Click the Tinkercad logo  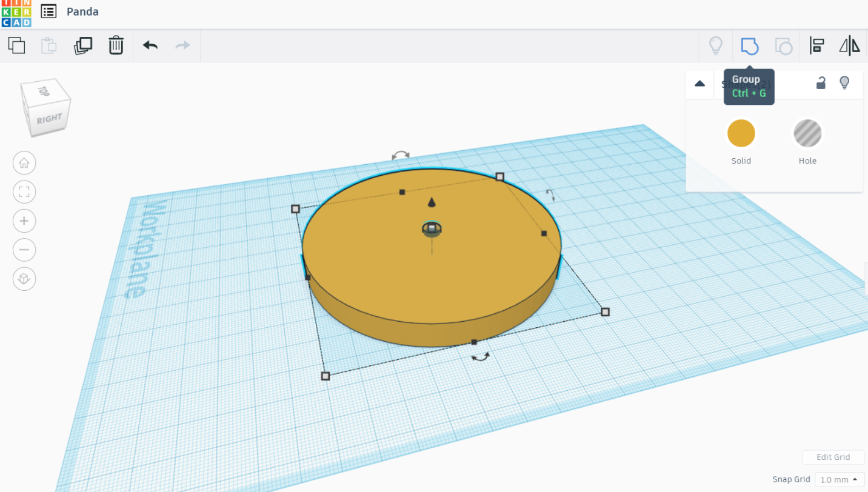point(16,13)
